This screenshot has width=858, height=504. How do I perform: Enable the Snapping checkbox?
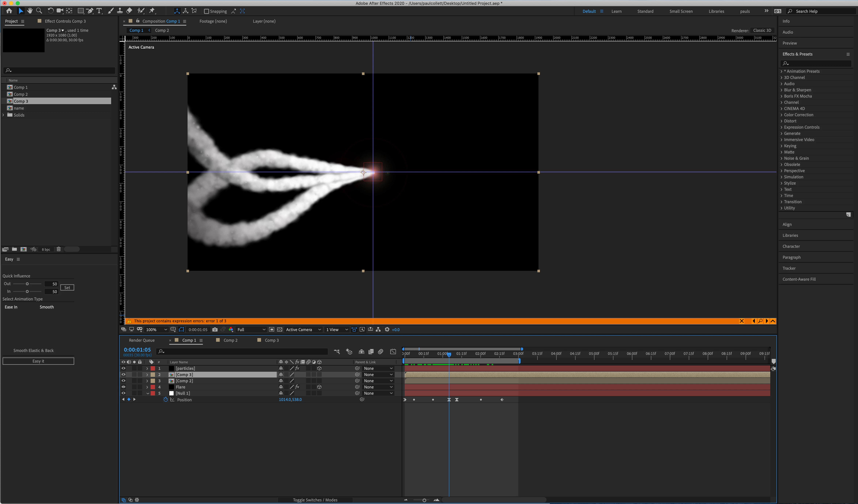pos(206,11)
